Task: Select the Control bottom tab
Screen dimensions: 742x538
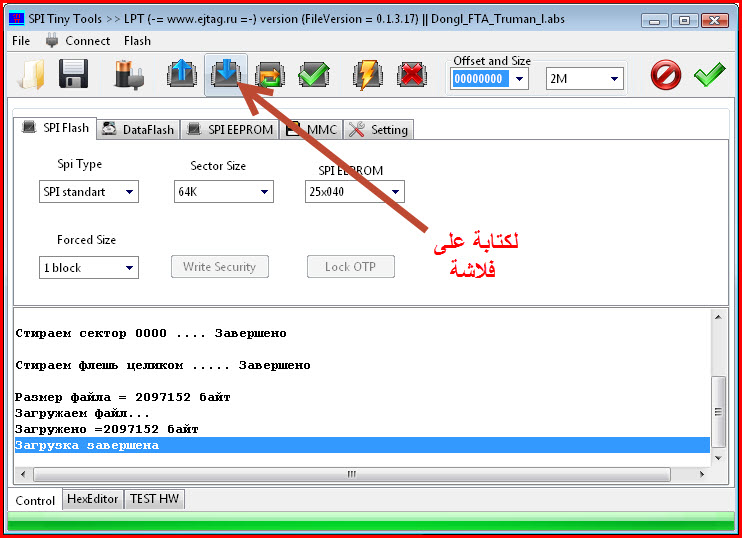Action: (35, 500)
